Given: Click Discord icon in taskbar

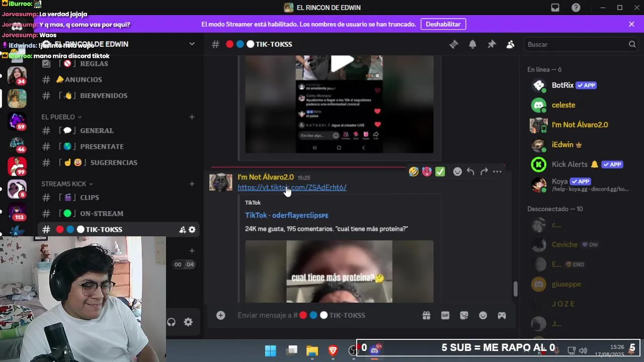Looking at the screenshot, I should [x=375, y=351].
